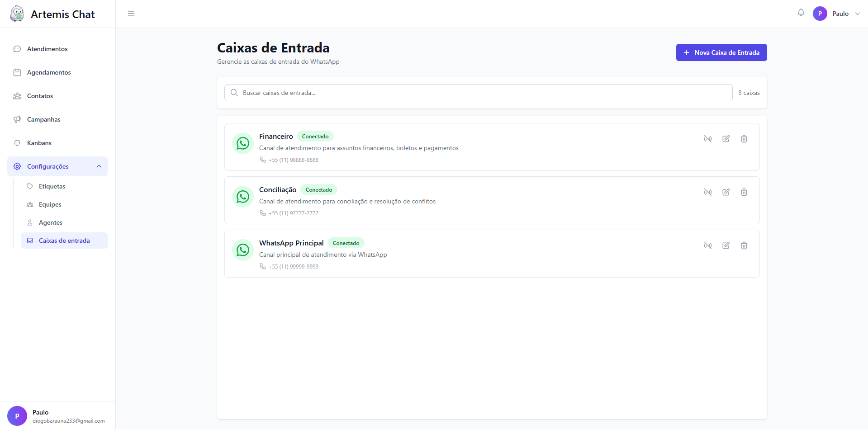The width and height of the screenshot is (868, 429).
Task: Open the notifications bell
Action: (x=801, y=13)
